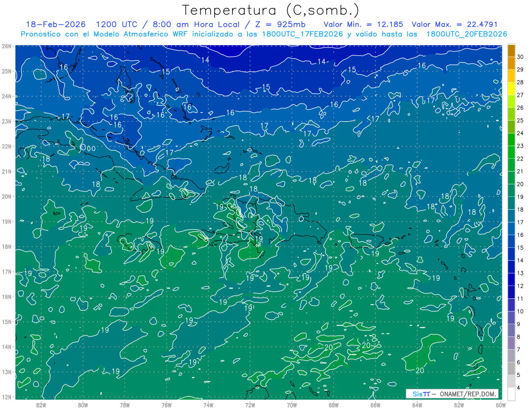Click the legend value 28
532x411 pixels.
pos(520,82)
